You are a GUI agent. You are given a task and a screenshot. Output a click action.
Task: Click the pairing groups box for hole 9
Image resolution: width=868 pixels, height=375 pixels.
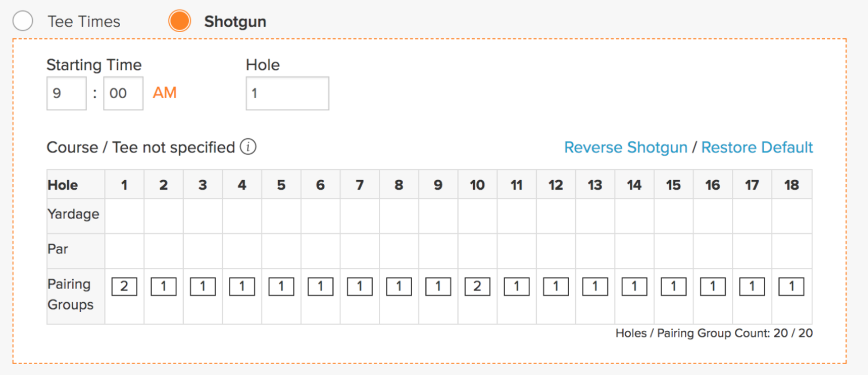point(438,287)
